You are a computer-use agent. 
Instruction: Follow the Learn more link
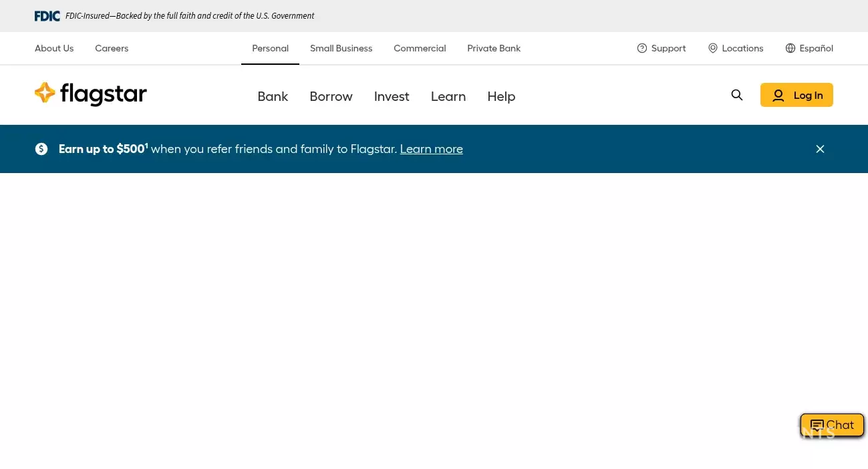(x=431, y=148)
